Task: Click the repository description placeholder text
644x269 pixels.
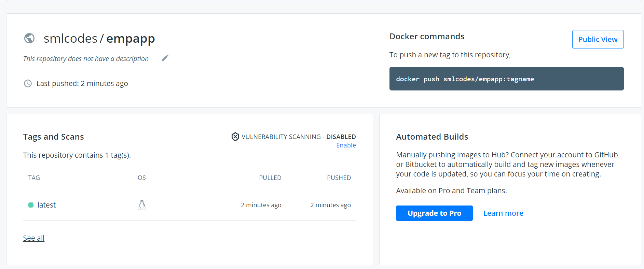Action: coord(86,59)
